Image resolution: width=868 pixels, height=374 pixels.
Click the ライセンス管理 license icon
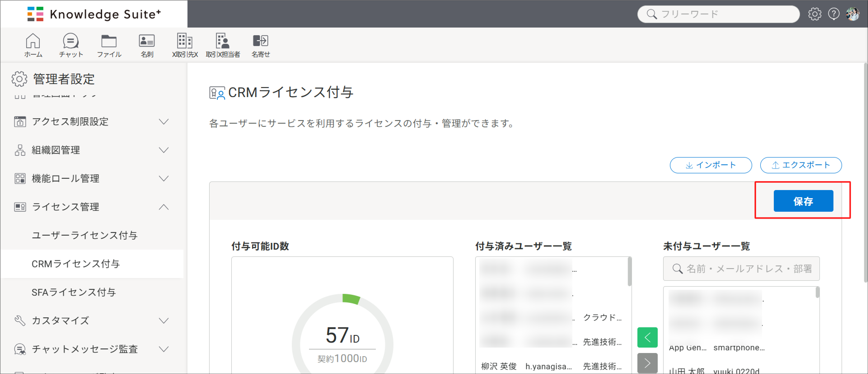click(x=20, y=207)
